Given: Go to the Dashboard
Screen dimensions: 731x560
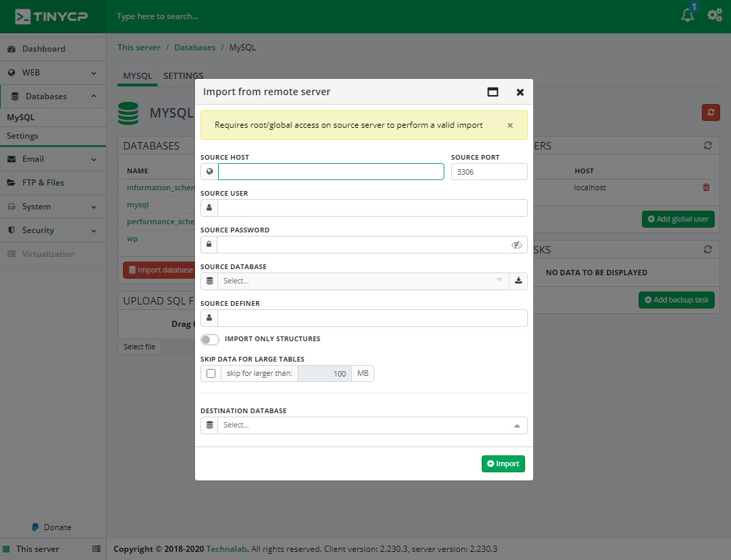Looking at the screenshot, I should tap(53, 49).
